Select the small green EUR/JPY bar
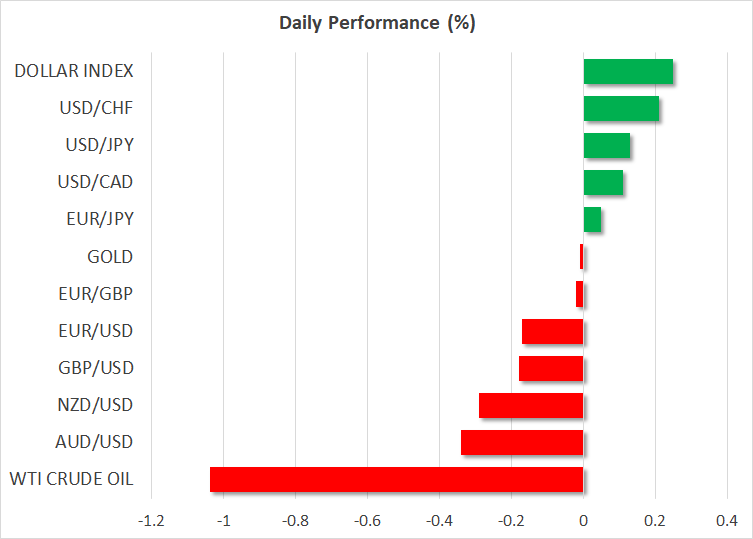753x539 pixels. click(592, 220)
